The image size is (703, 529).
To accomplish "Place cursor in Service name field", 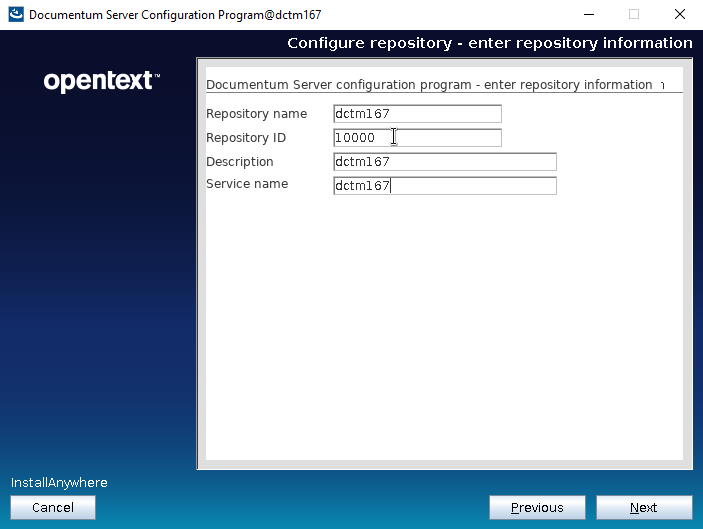I will tap(444, 186).
